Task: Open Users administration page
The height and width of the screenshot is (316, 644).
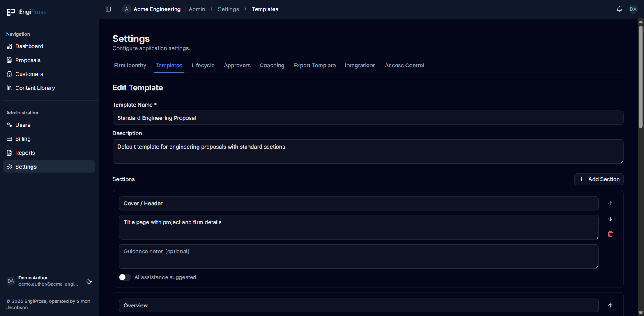Action: click(49, 125)
